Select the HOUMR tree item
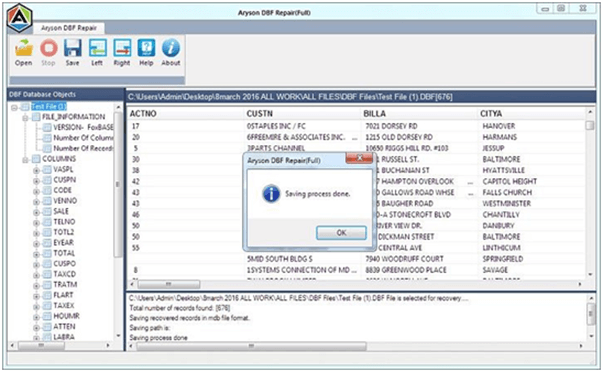This screenshot has height=372, width=603. click(66, 316)
